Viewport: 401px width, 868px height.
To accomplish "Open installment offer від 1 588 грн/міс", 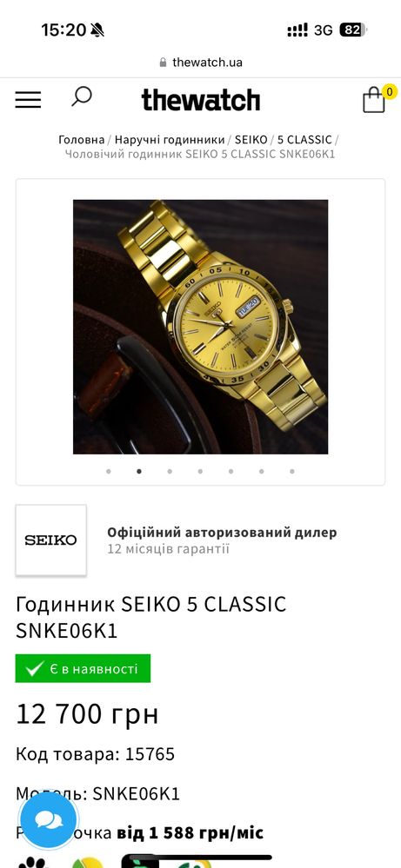I will (x=190, y=832).
